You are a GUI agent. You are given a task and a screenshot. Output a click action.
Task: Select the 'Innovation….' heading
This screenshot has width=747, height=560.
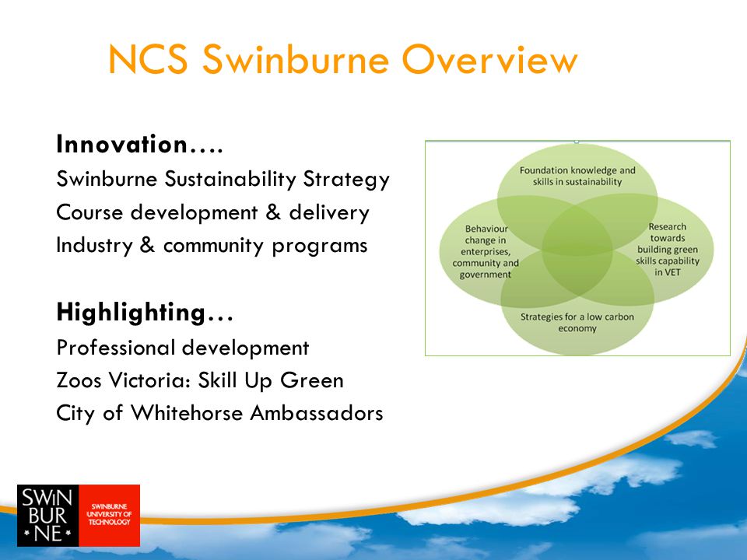139,145
